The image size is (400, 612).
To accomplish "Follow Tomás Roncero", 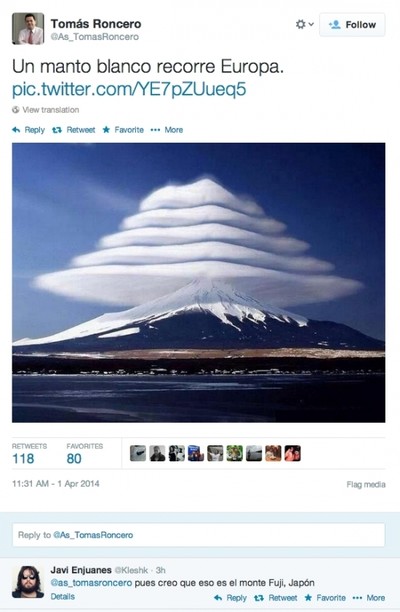I will point(352,25).
